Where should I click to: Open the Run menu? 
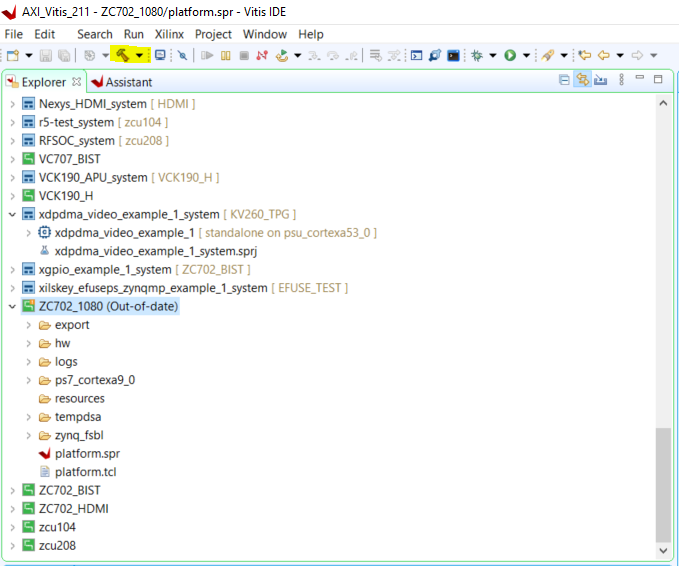[134, 34]
